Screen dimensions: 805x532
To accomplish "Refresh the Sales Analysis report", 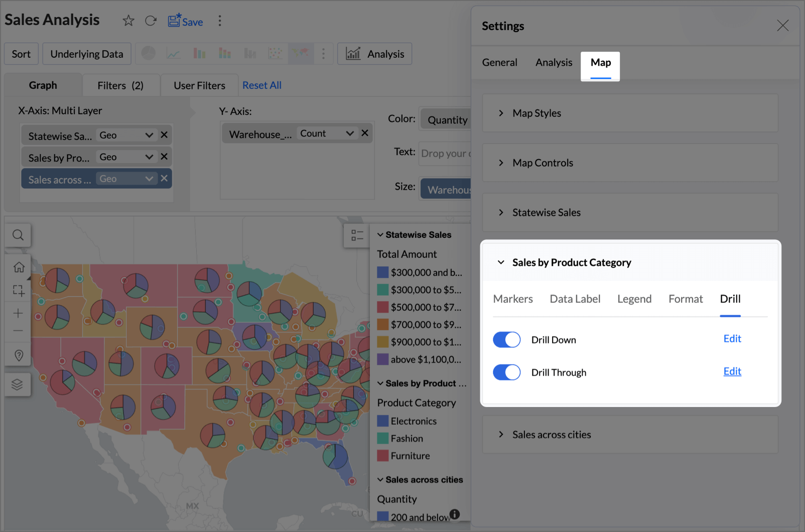I will pyautogui.click(x=151, y=21).
